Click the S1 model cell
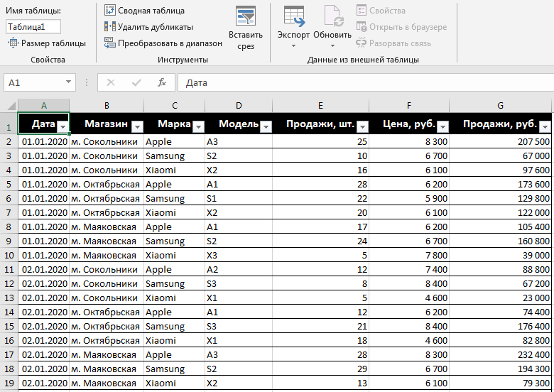This screenshot has width=554, height=392. pos(239,198)
